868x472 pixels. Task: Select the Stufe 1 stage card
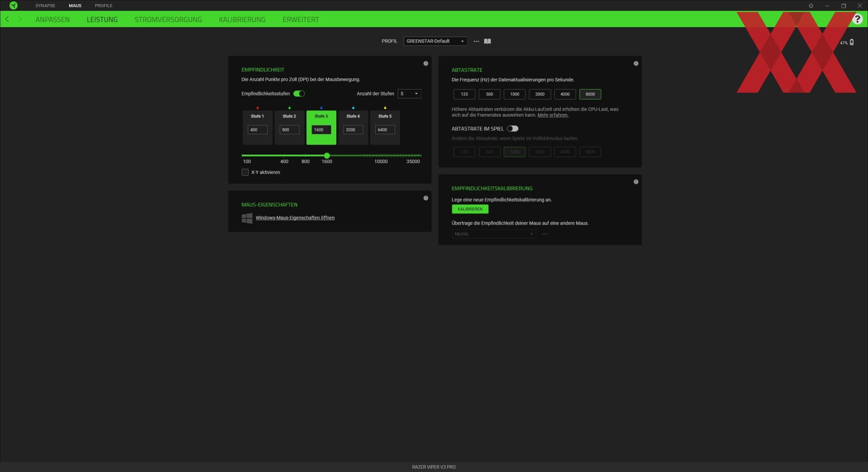[x=257, y=127]
